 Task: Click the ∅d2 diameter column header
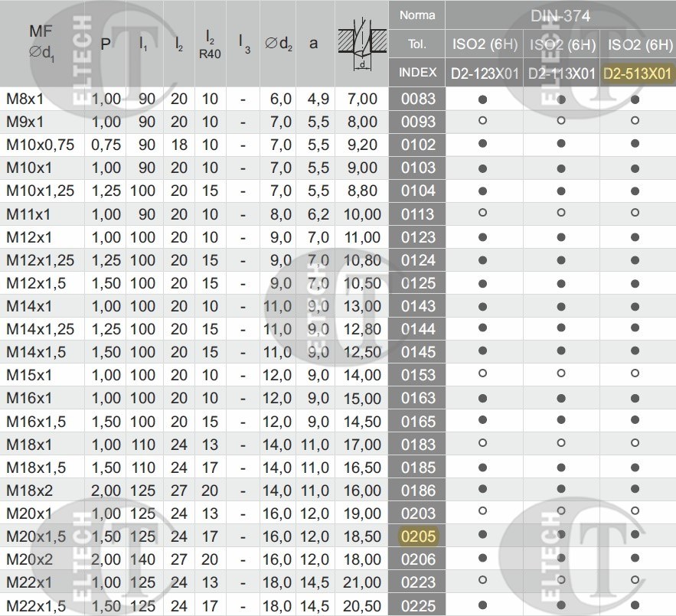coord(279,44)
